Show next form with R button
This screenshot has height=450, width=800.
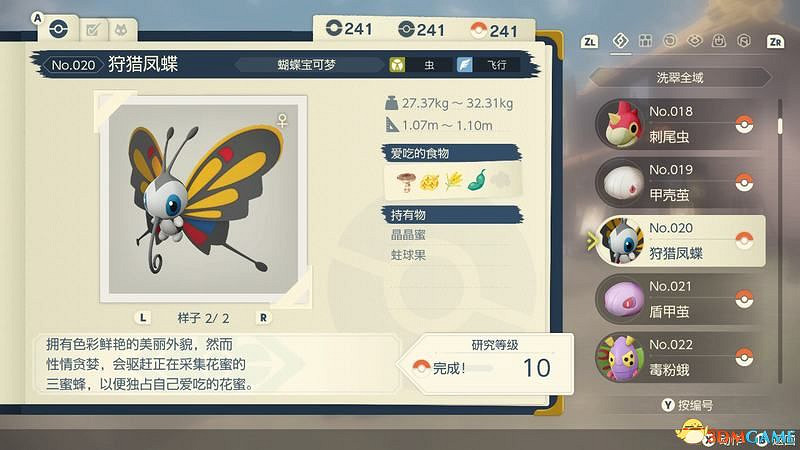coord(263,317)
